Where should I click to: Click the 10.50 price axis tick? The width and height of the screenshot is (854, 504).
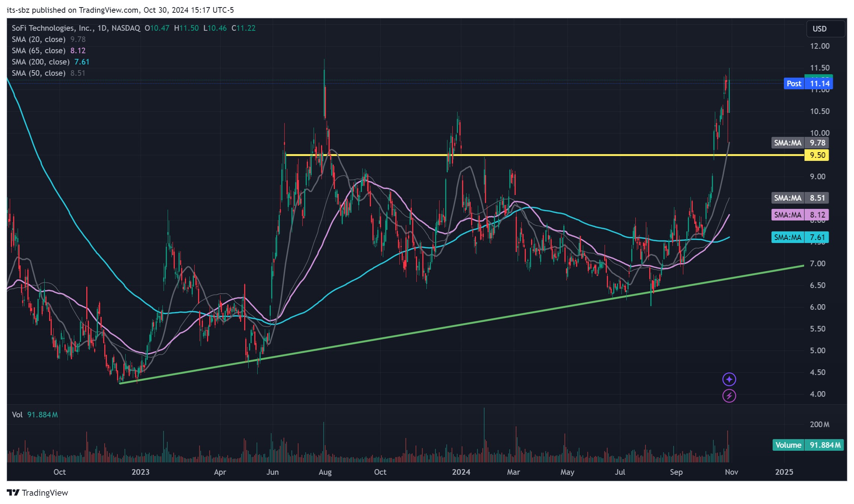[820, 111]
